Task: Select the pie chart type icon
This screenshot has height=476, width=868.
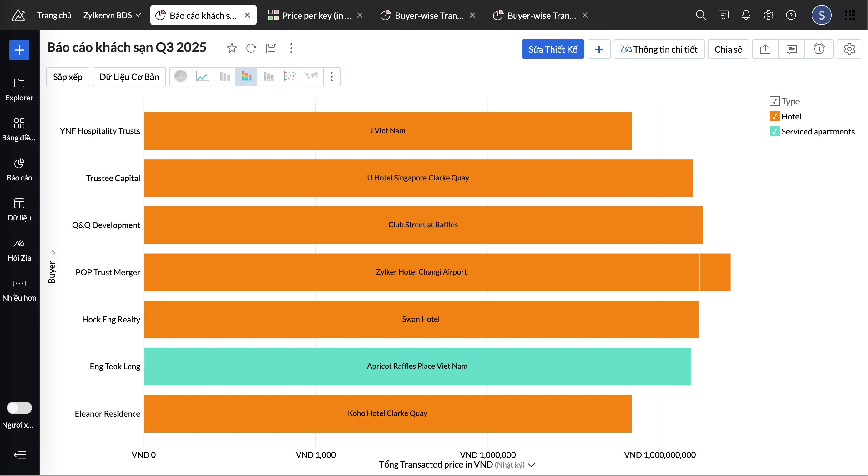Action: pos(180,77)
